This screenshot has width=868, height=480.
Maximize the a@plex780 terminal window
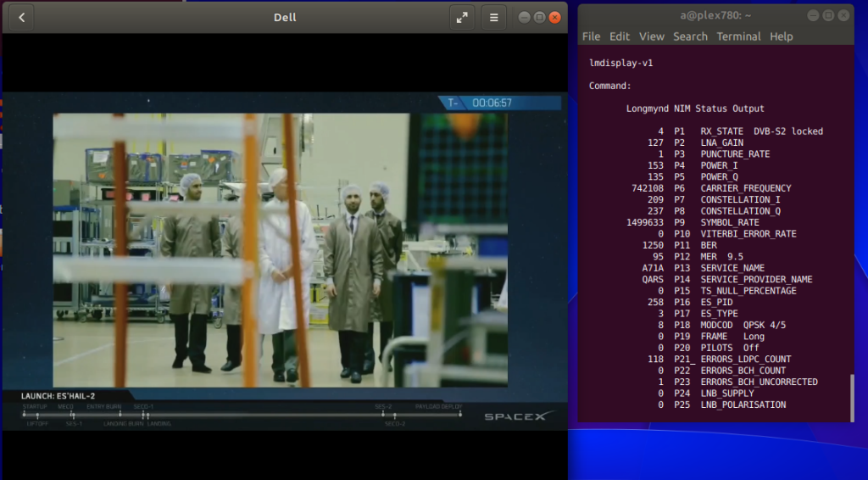(x=830, y=14)
